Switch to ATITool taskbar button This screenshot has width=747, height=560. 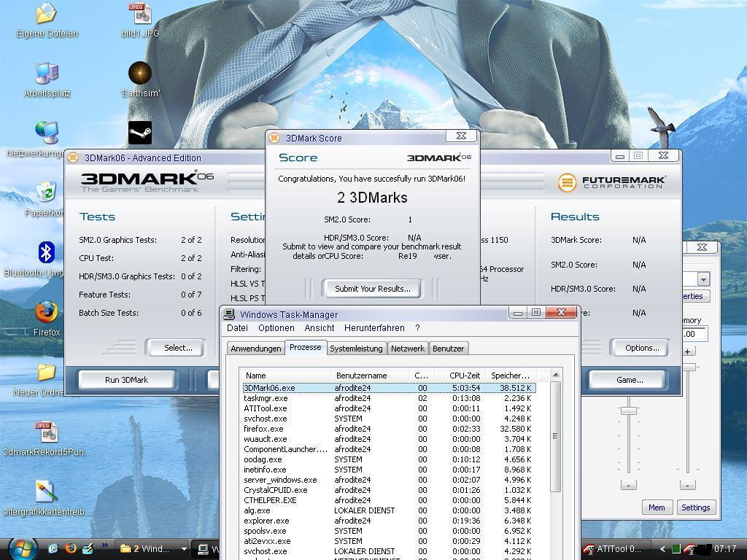pyautogui.click(x=615, y=549)
